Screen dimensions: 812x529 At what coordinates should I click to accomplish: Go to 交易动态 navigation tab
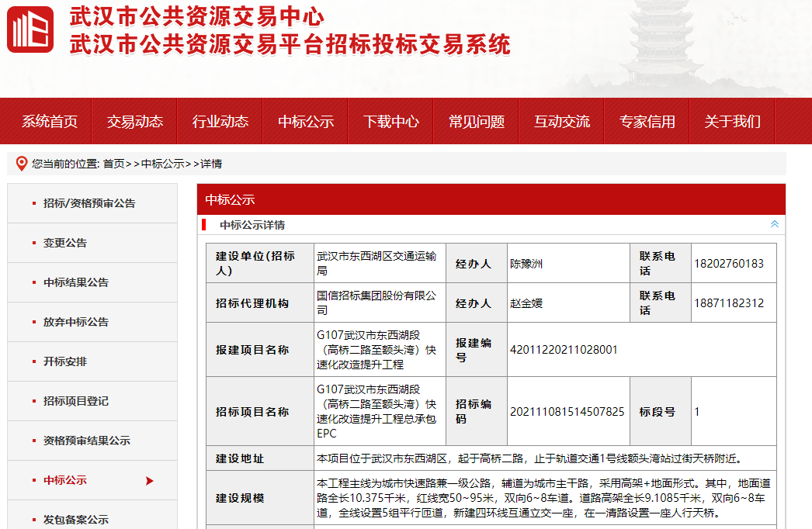point(135,122)
